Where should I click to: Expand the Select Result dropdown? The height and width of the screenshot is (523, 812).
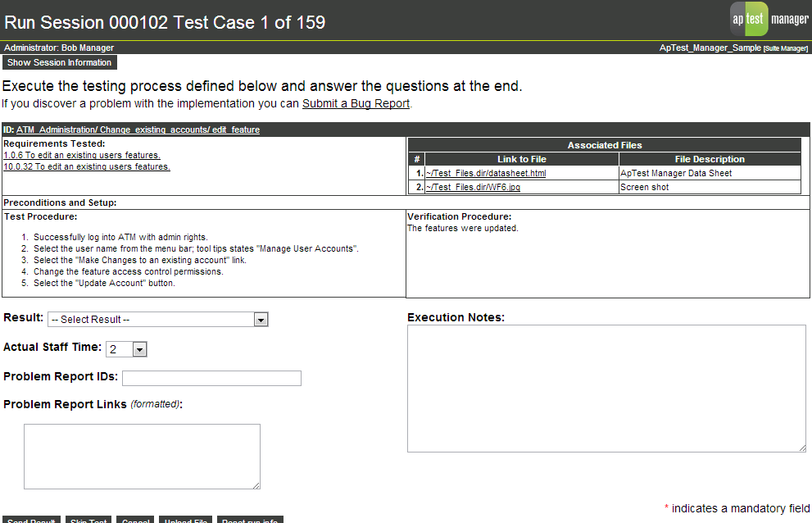click(158, 320)
